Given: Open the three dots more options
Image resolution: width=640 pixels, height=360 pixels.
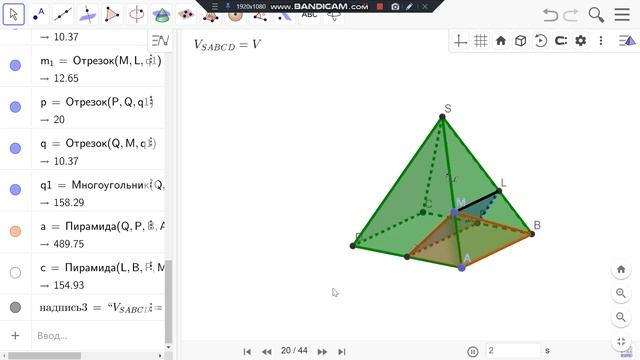Looking at the screenshot, I should pyautogui.click(x=601, y=41).
